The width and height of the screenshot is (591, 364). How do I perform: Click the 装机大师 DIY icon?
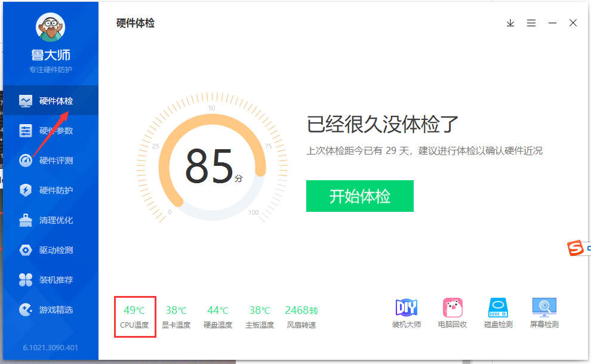pyautogui.click(x=407, y=308)
